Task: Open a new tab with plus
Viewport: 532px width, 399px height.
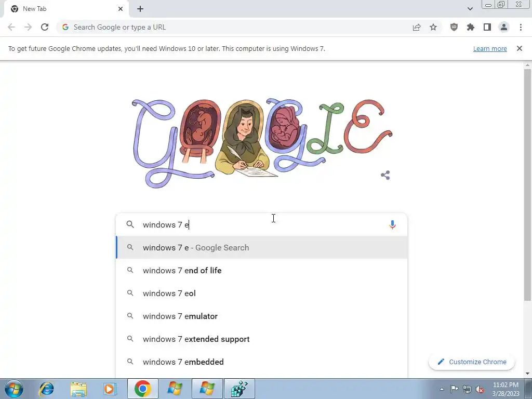Action: pos(140,9)
